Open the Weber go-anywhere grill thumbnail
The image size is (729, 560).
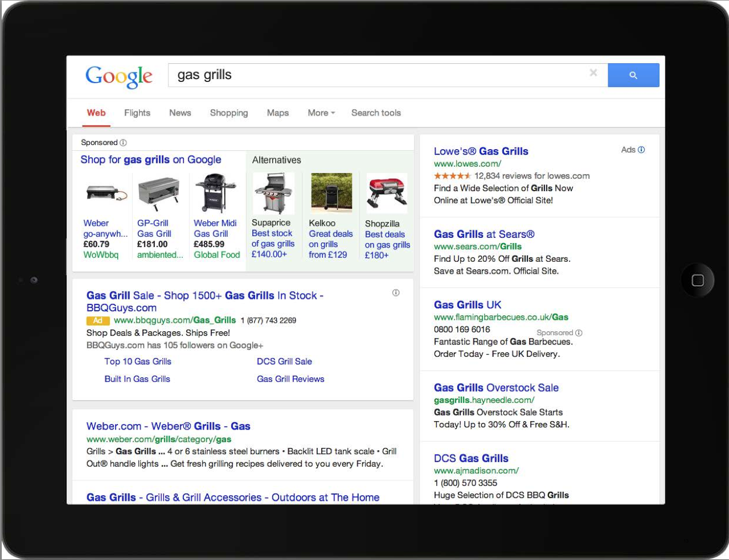[x=107, y=193]
